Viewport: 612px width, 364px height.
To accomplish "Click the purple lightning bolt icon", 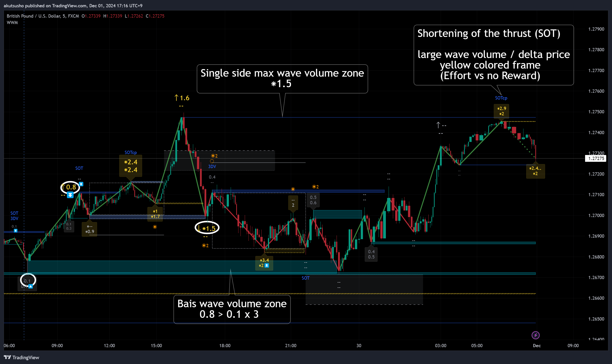I will pos(536,335).
